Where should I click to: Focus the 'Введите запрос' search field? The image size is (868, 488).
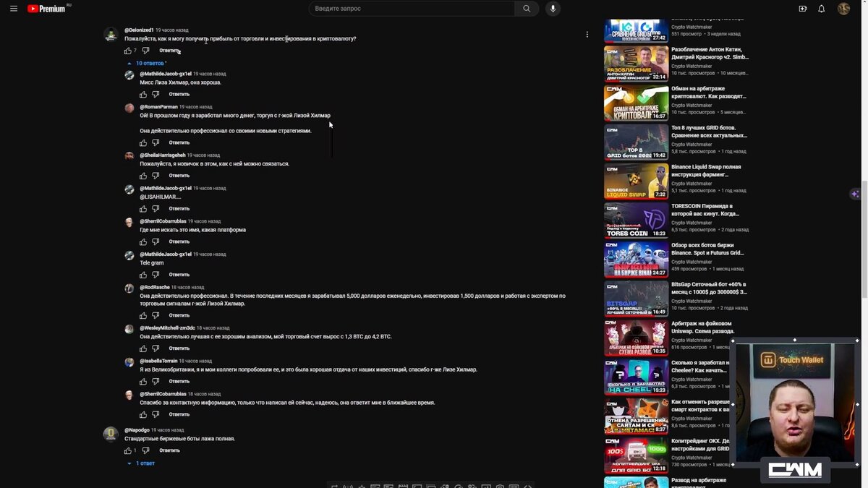click(412, 9)
